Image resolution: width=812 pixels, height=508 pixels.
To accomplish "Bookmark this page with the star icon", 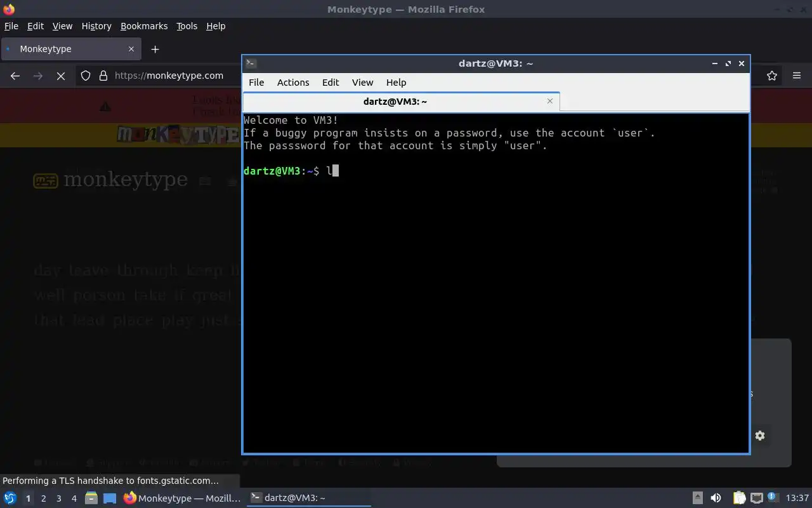I will click(x=772, y=76).
